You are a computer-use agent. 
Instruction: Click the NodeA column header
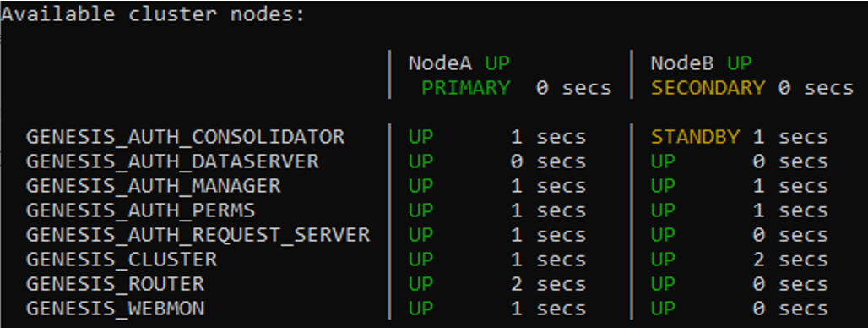440,63
